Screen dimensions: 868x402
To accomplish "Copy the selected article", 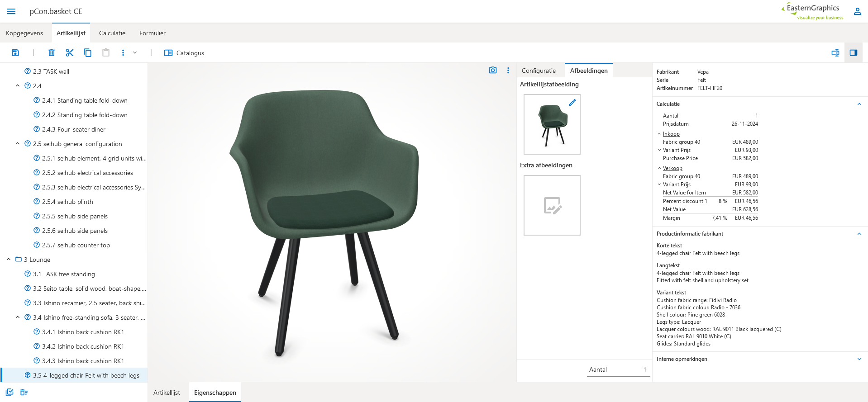I will click(88, 53).
